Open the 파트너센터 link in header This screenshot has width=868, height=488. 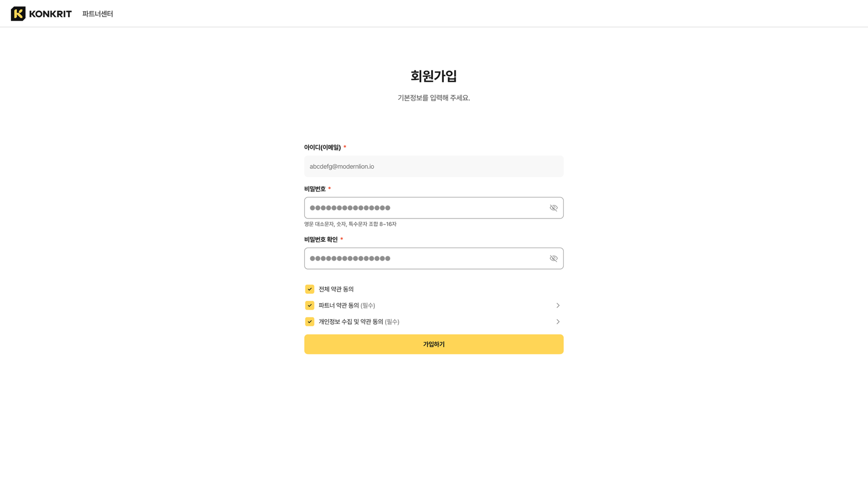point(98,14)
